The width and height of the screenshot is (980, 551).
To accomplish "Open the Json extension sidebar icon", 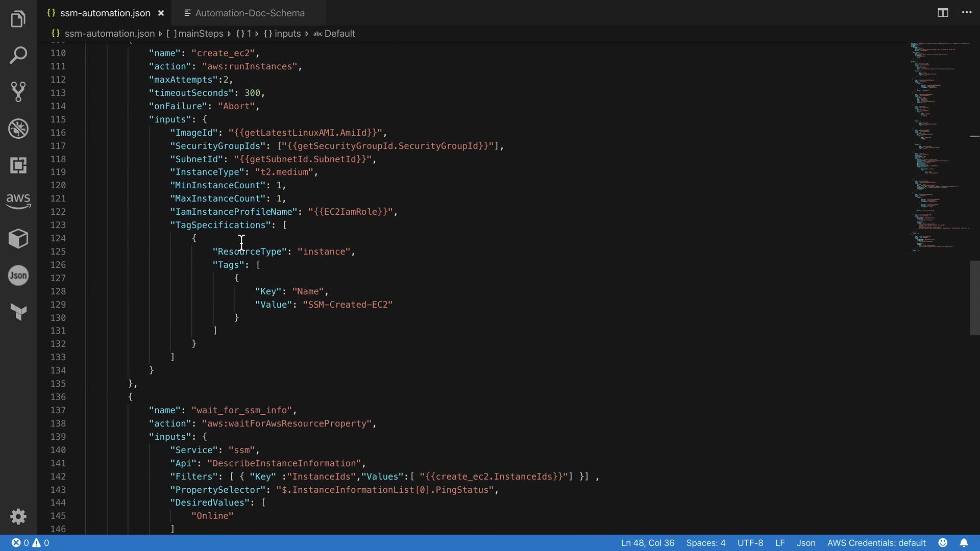I will click(18, 275).
